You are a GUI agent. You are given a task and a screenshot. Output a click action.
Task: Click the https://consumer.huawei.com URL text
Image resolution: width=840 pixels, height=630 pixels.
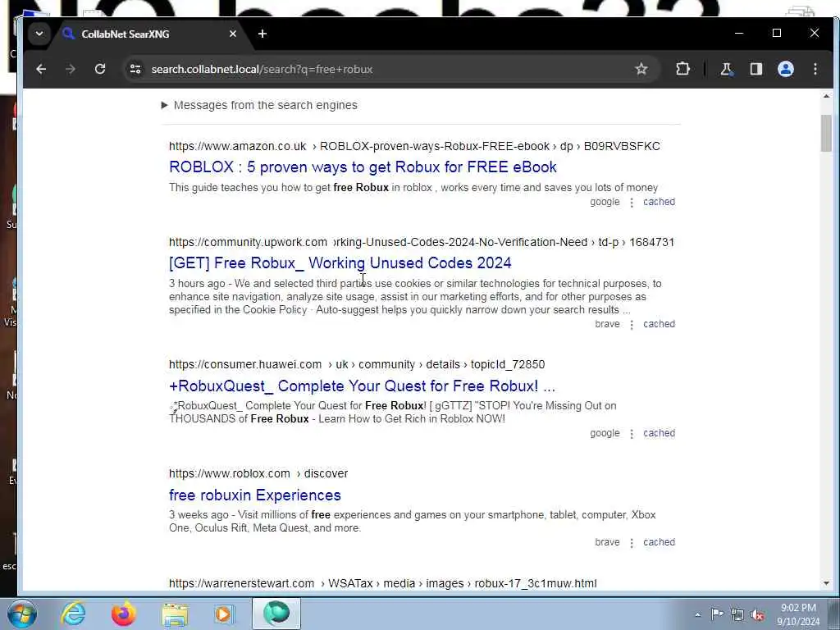click(x=244, y=364)
